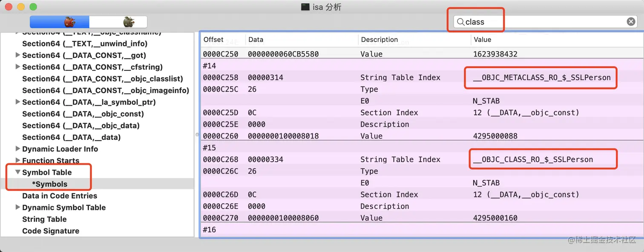Image resolution: width=644 pixels, height=252 pixels.
Task: Click the Data column header
Action: pos(302,40)
